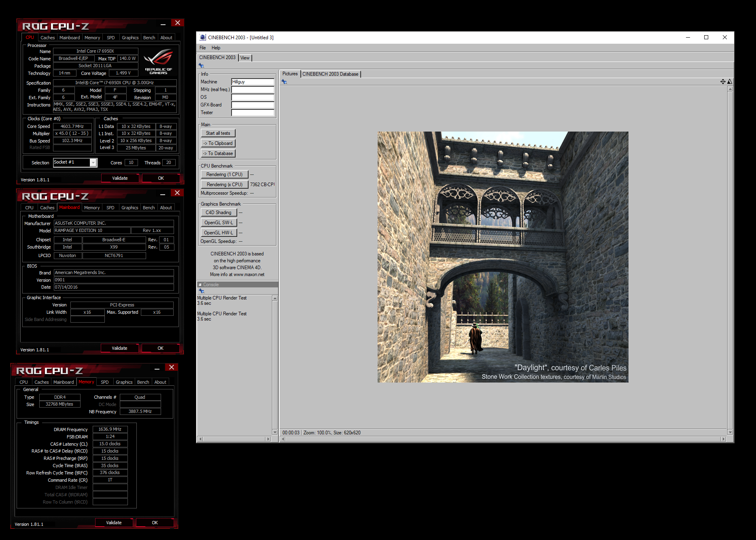Viewport: 756px width, 540px height.
Task: Open the Help menu in CINEBENCH
Action: (x=216, y=48)
